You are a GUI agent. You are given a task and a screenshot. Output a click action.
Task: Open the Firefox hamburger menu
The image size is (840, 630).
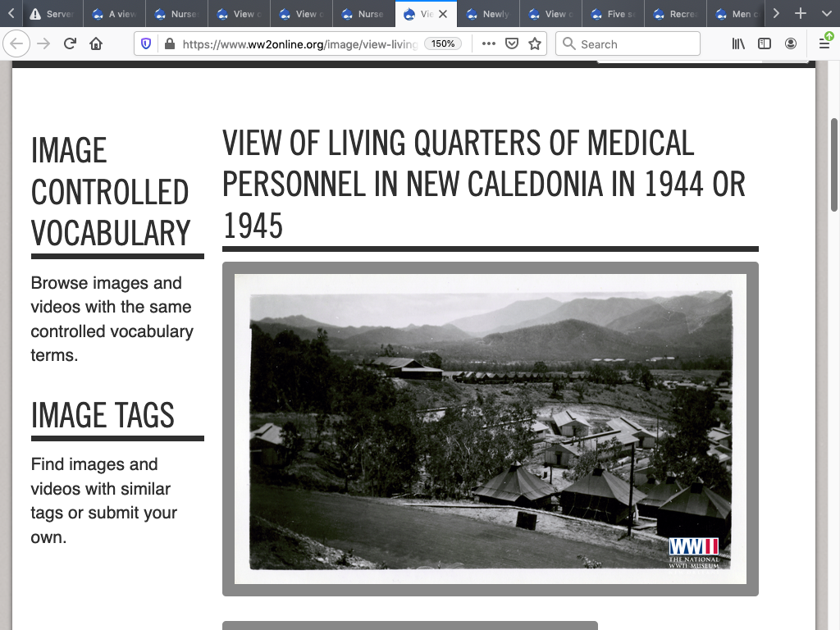point(824,44)
